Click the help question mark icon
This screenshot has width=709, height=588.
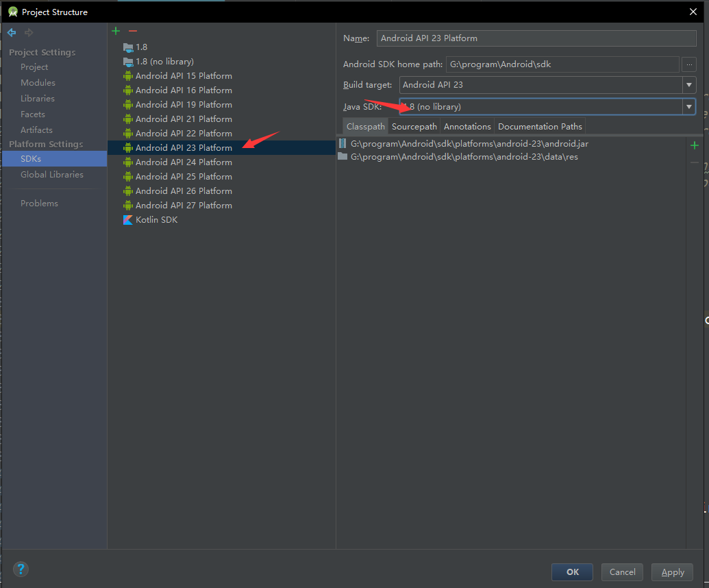click(x=21, y=569)
